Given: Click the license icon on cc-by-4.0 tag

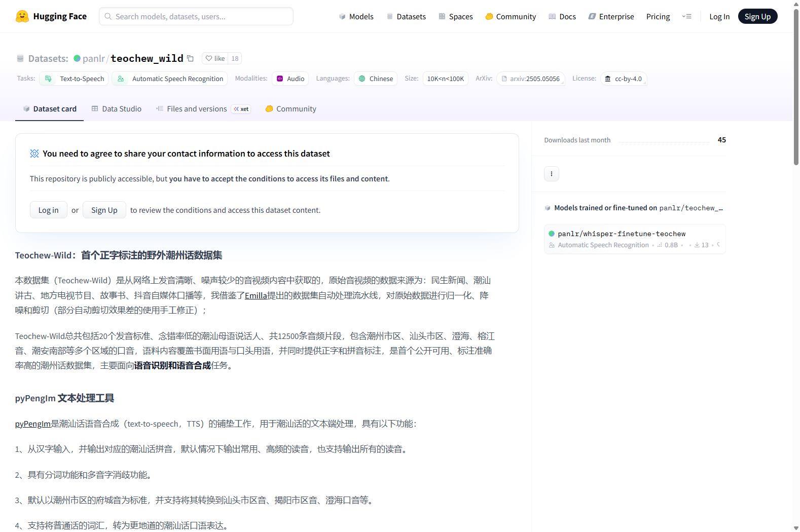Looking at the screenshot, I should click(608, 79).
